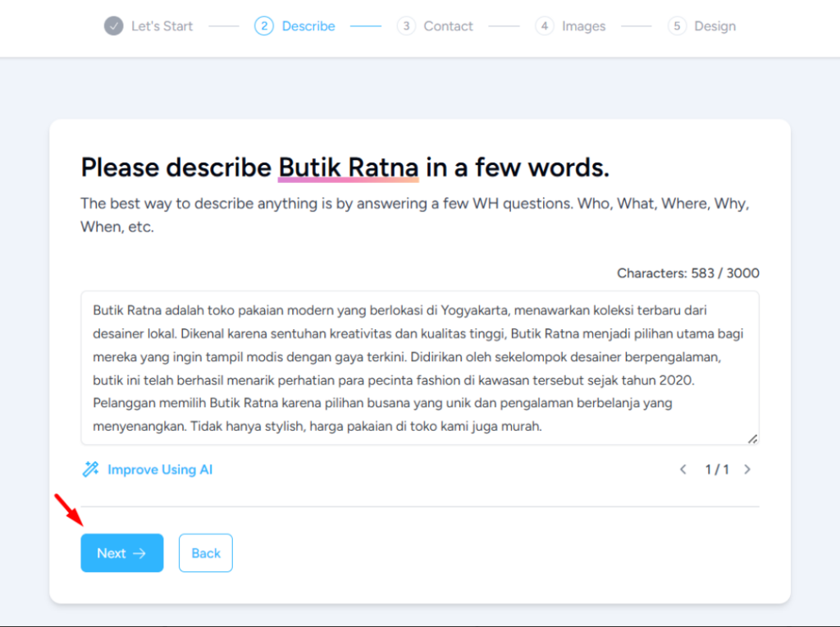Click the numbered circle for step 2 Describe
The image size is (840, 627).
point(264,25)
